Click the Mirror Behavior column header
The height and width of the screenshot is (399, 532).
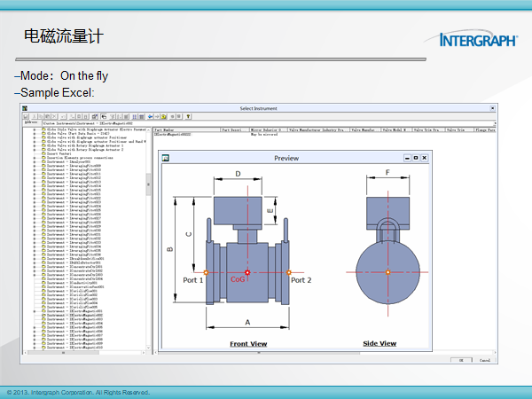pyautogui.click(x=269, y=130)
